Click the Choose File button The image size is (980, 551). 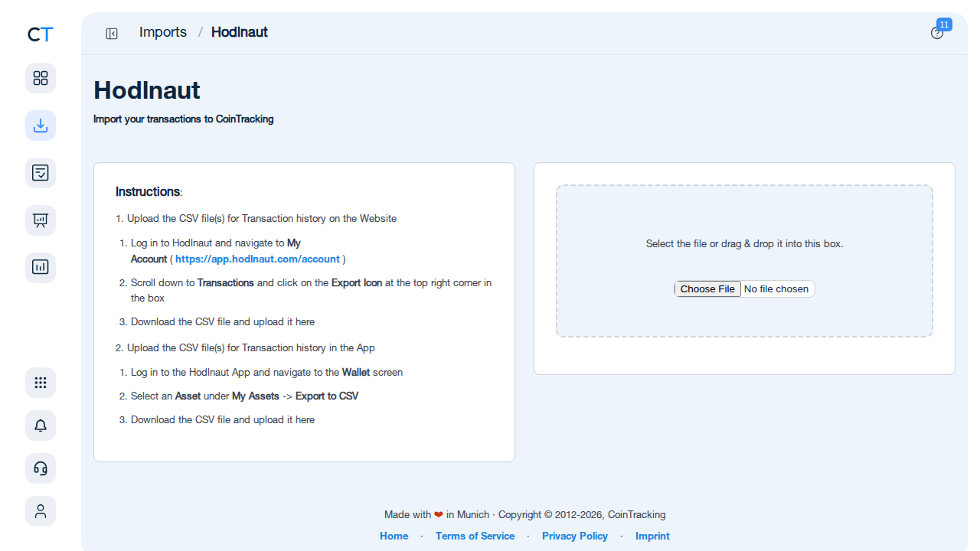(707, 289)
